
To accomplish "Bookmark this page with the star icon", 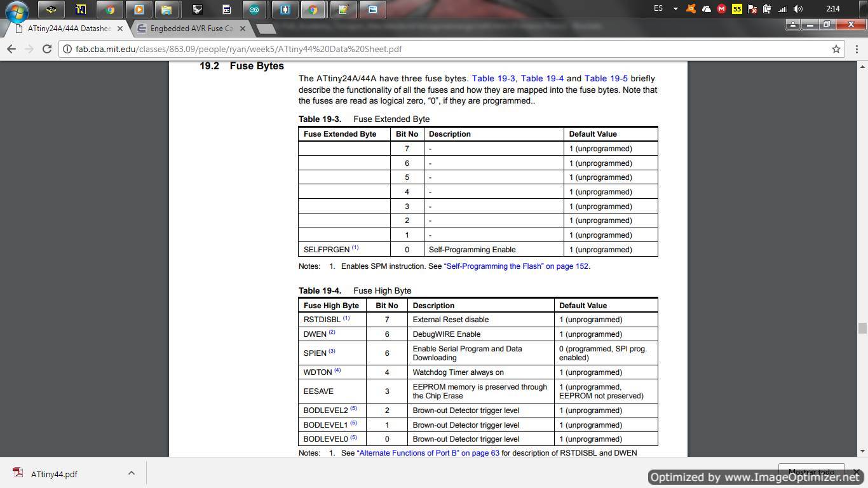I will pyautogui.click(x=836, y=49).
